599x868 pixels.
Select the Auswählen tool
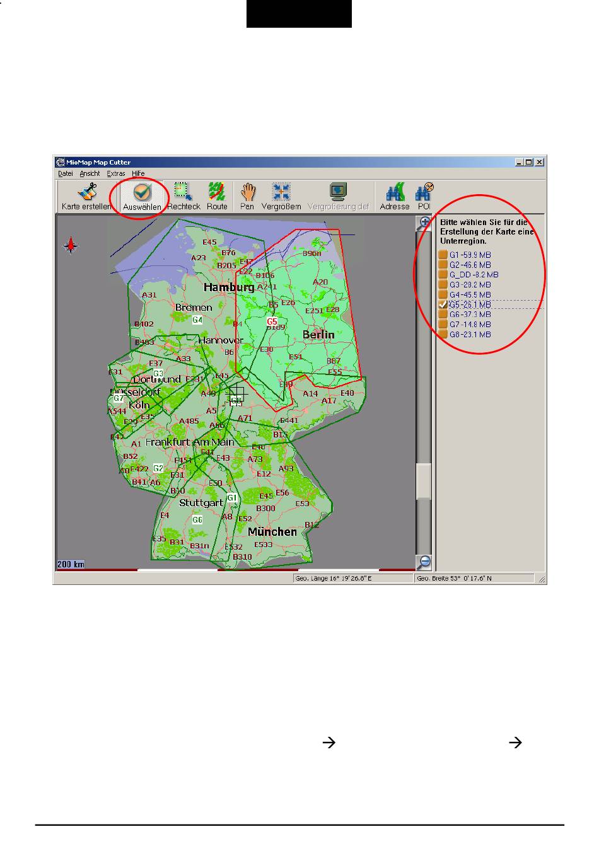pyautogui.click(x=141, y=196)
